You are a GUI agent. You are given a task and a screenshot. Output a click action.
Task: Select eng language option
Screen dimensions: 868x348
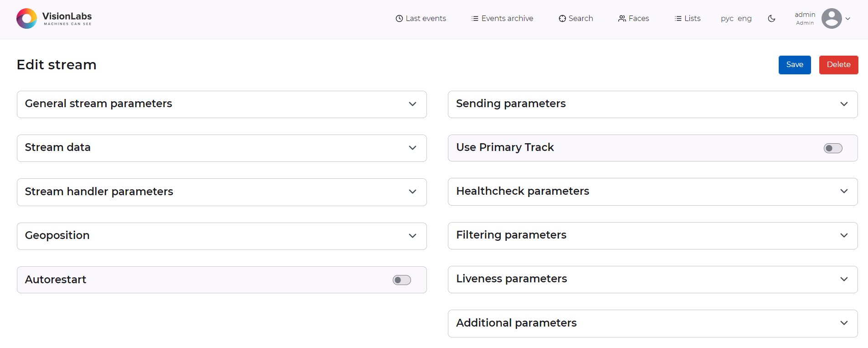(x=744, y=19)
